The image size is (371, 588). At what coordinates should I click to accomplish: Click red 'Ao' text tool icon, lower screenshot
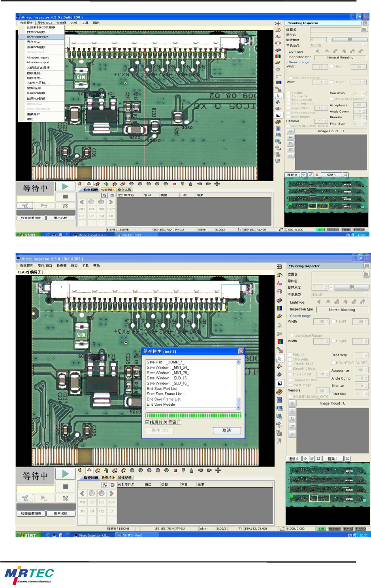click(279, 283)
